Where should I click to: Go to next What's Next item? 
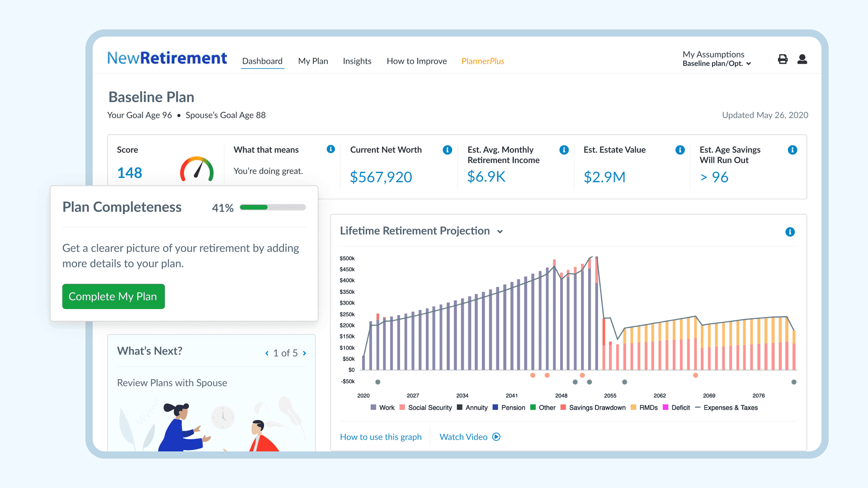pyautogui.click(x=305, y=353)
